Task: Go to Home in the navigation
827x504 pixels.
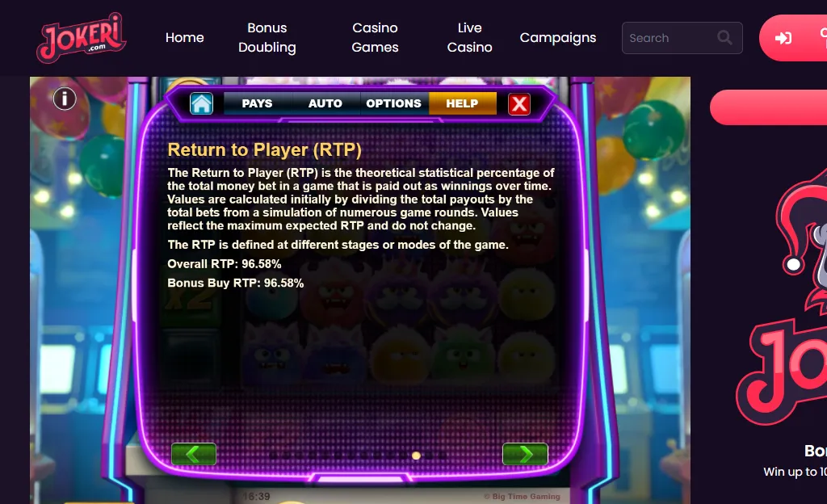Action: point(185,37)
